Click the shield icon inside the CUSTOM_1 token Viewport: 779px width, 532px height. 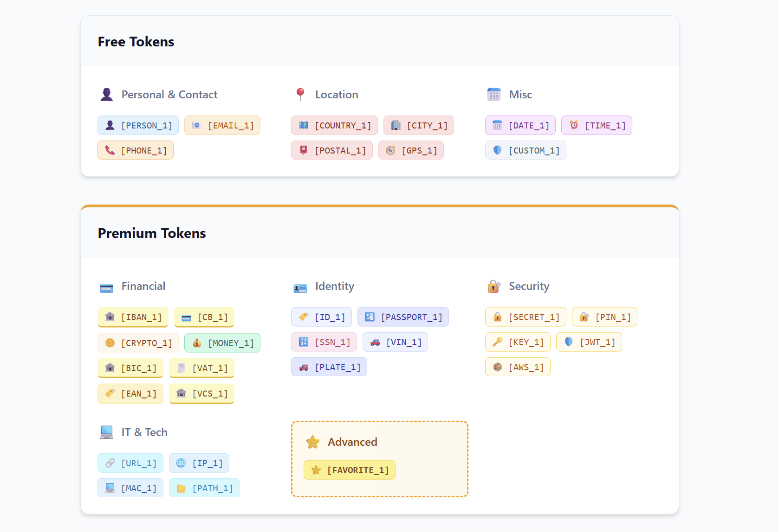(496, 150)
